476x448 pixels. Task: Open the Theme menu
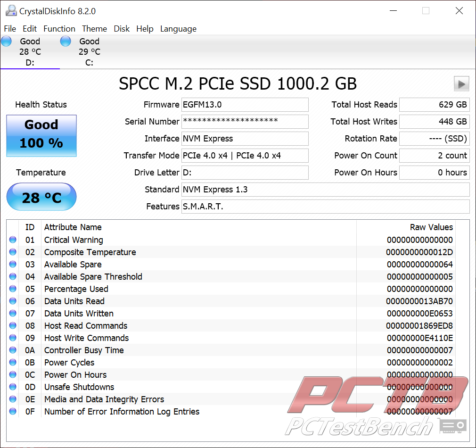pos(94,29)
